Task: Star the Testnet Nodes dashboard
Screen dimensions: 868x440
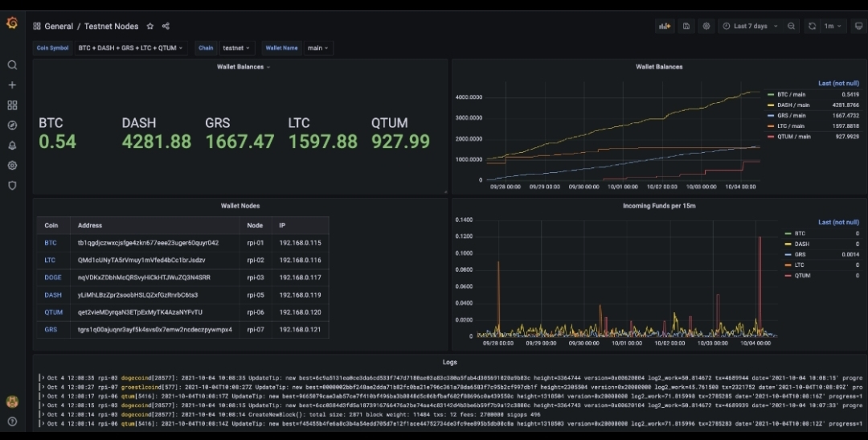Action: [149, 27]
